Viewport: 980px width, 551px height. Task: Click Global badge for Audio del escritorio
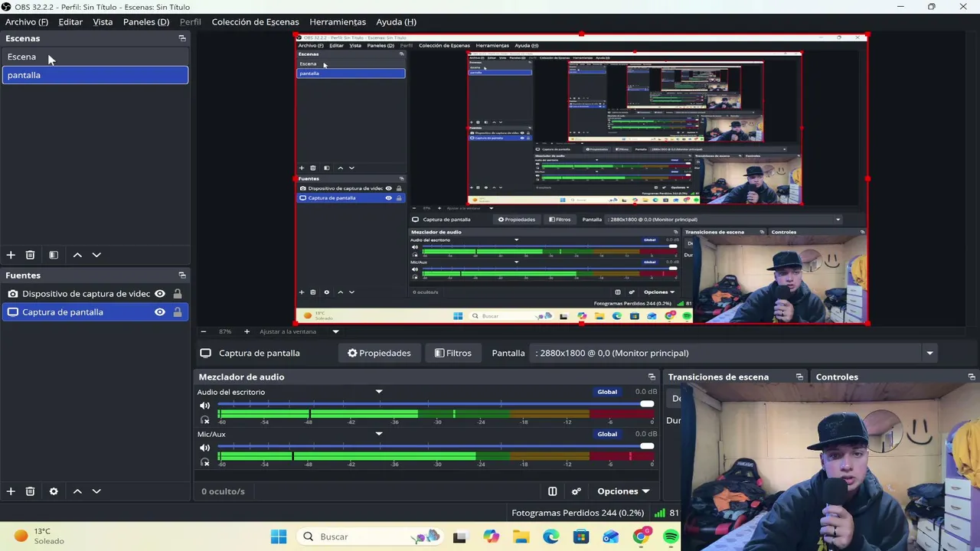(607, 392)
